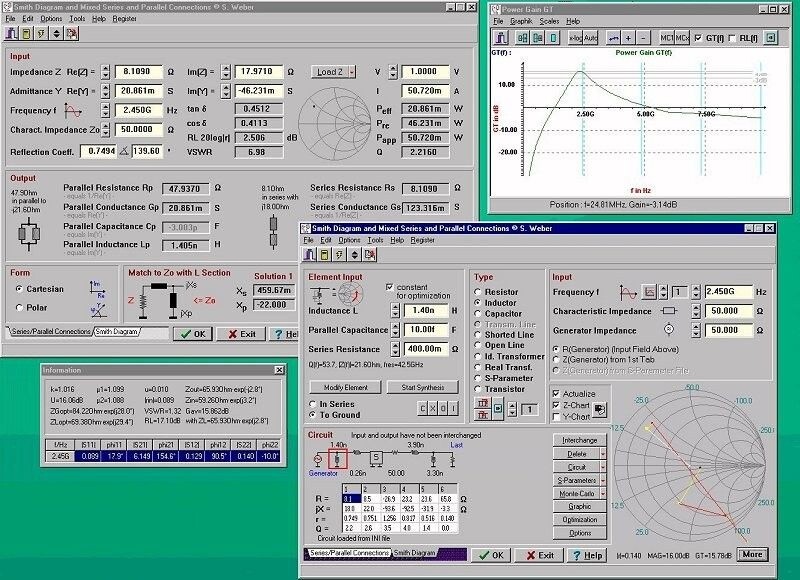Switch to Smith Diagram tab in front window
Image resolution: width=800 pixels, height=580 pixels.
414,552
